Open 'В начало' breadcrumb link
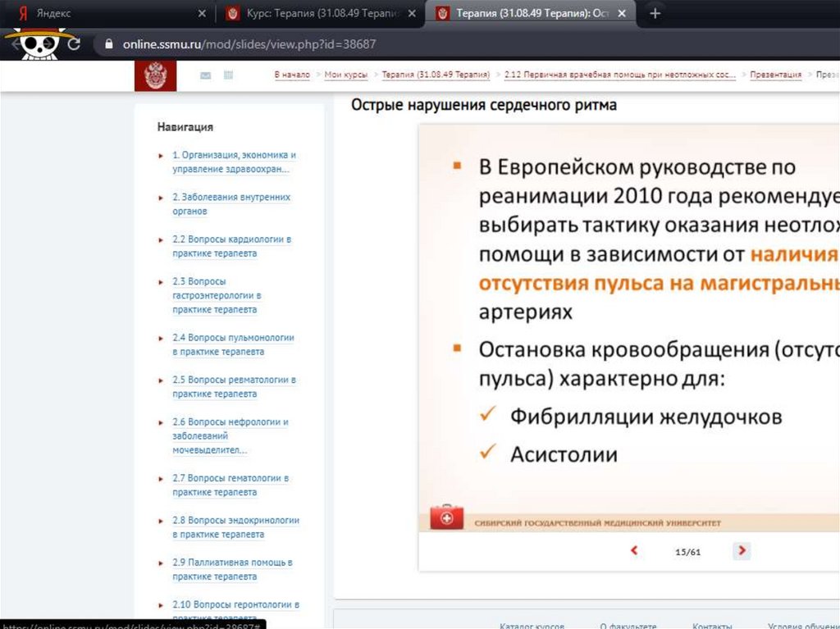The width and height of the screenshot is (840, 629). 292,75
